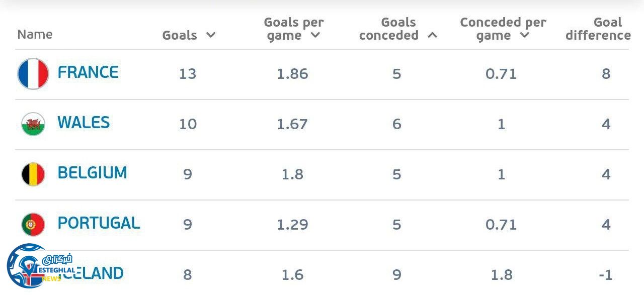Select Iceland's 1.8 conceded per game value
The width and height of the screenshot is (644, 300).
501,275
